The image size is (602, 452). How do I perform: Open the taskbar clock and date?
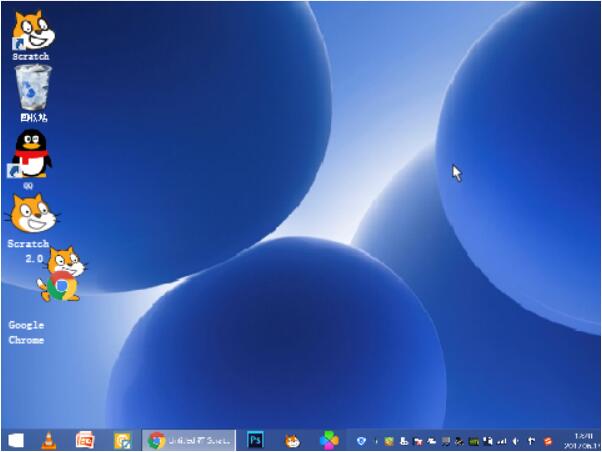(x=582, y=441)
